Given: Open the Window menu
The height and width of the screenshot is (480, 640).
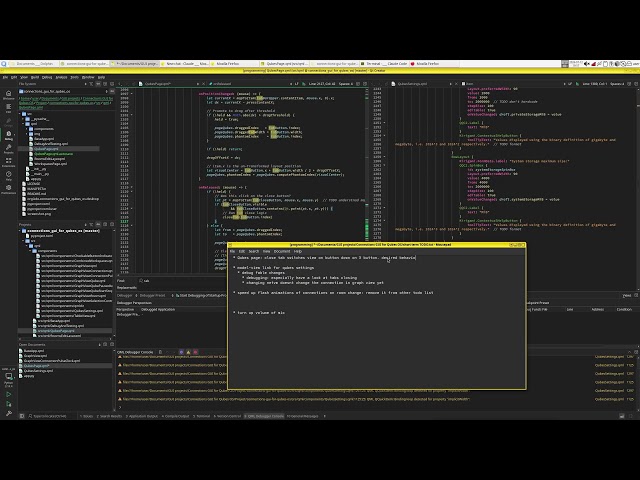Looking at the screenshot, I should point(88,77).
